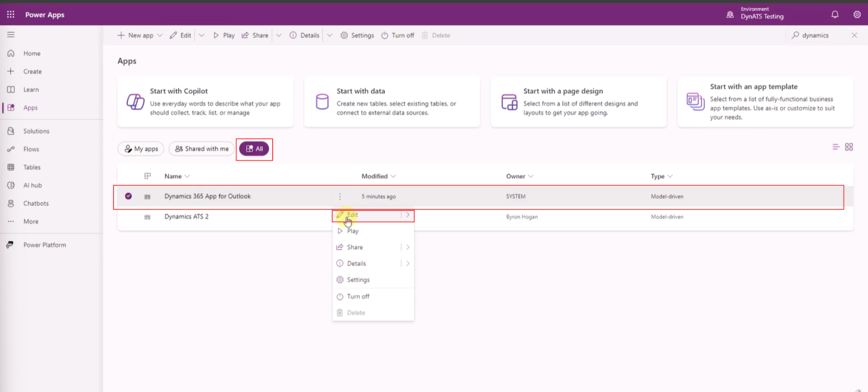Viewport: 868px width, 392px height.
Task: Click the 5 minutes ago modified cell
Action: (378, 196)
